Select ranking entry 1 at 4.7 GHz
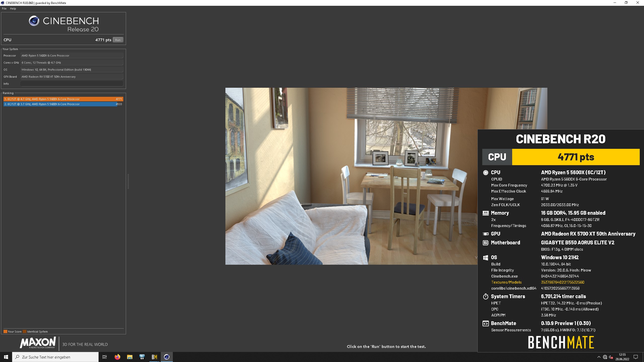Screen dimensions: 644x362 pos(63,99)
